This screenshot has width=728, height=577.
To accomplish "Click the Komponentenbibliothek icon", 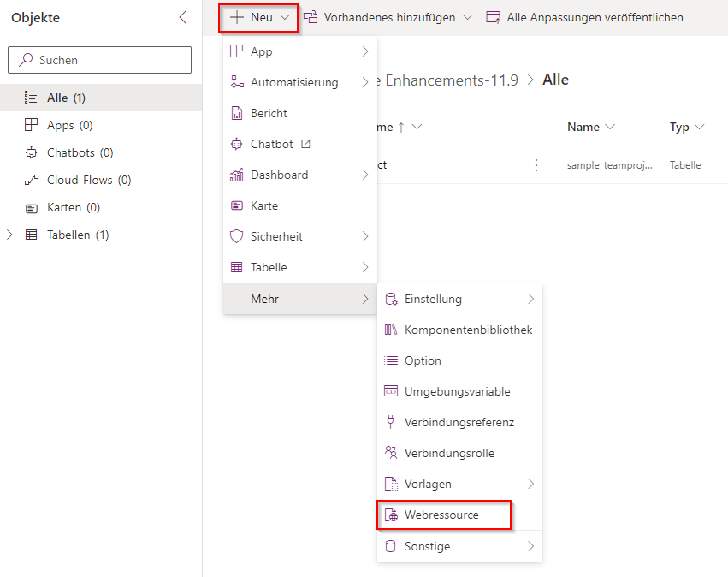I will [x=391, y=330].
